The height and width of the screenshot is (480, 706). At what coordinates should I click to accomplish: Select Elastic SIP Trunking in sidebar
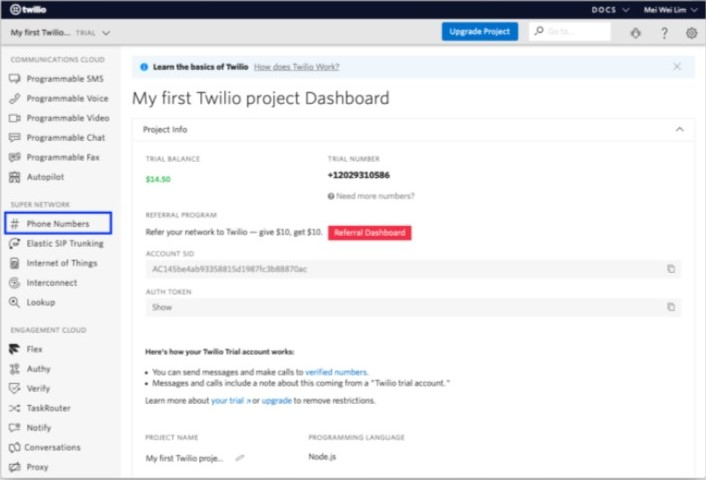click(65, 243)
